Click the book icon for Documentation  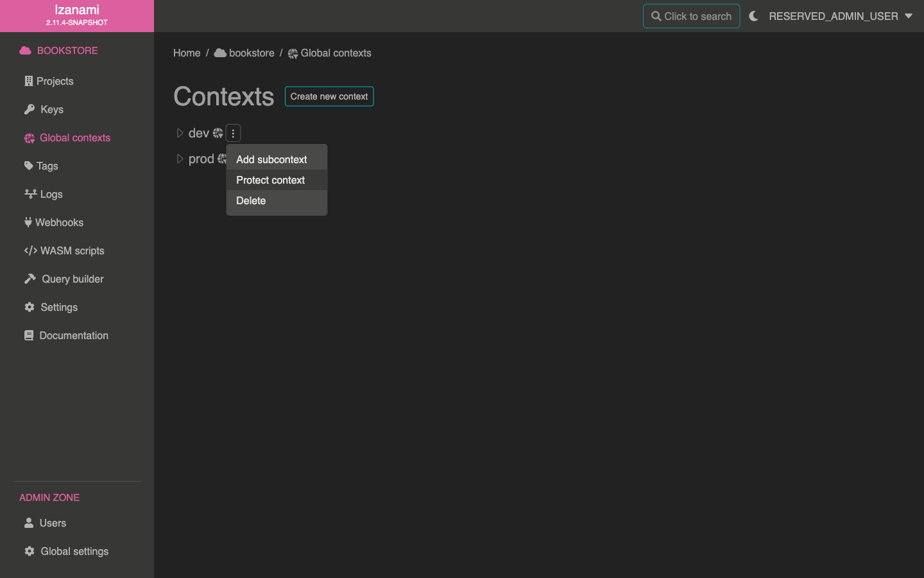click(29, 335)
